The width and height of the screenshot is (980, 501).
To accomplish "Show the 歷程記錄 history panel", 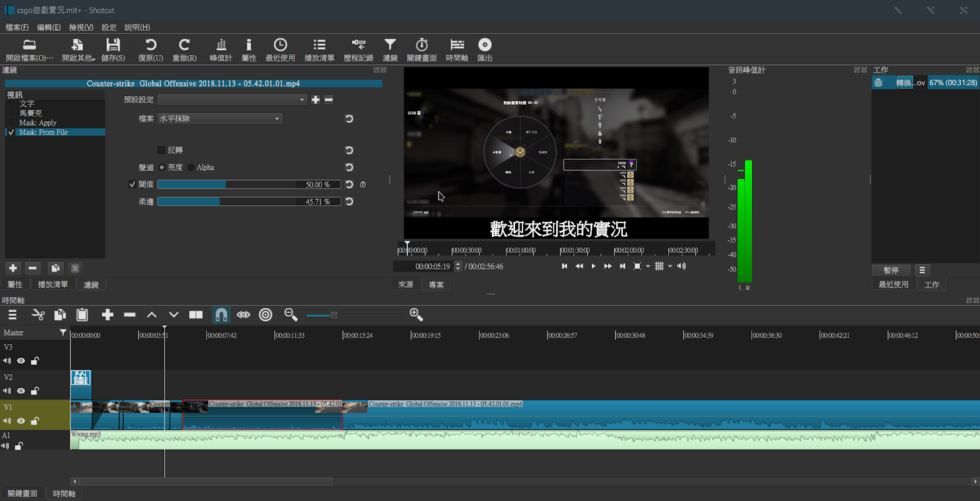I will click(358, 50).
